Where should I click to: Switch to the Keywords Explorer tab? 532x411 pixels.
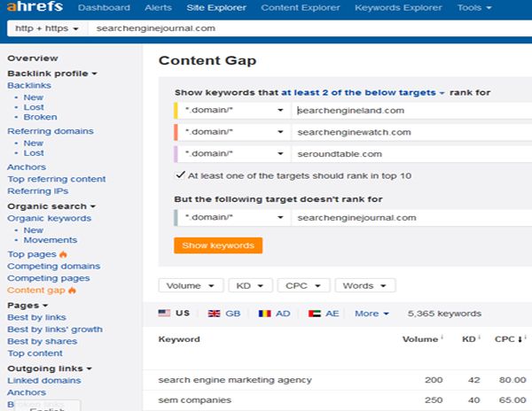tap(396, 9)
